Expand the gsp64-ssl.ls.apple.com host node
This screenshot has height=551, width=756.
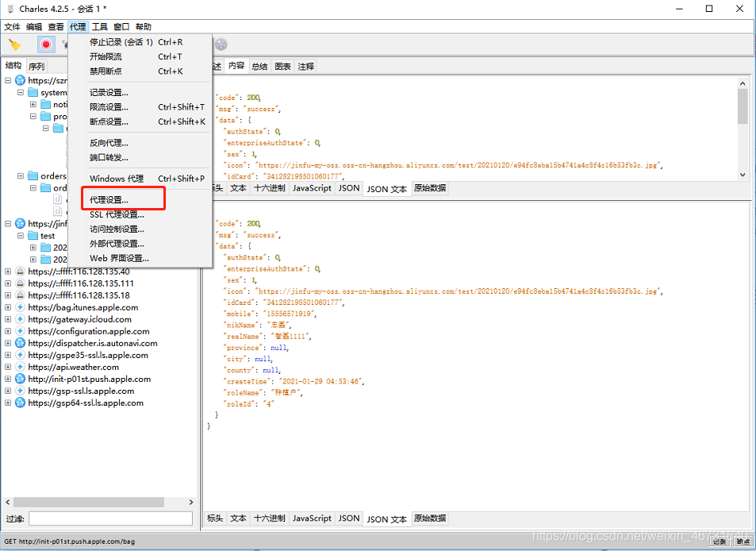click(x=8, y=403)
